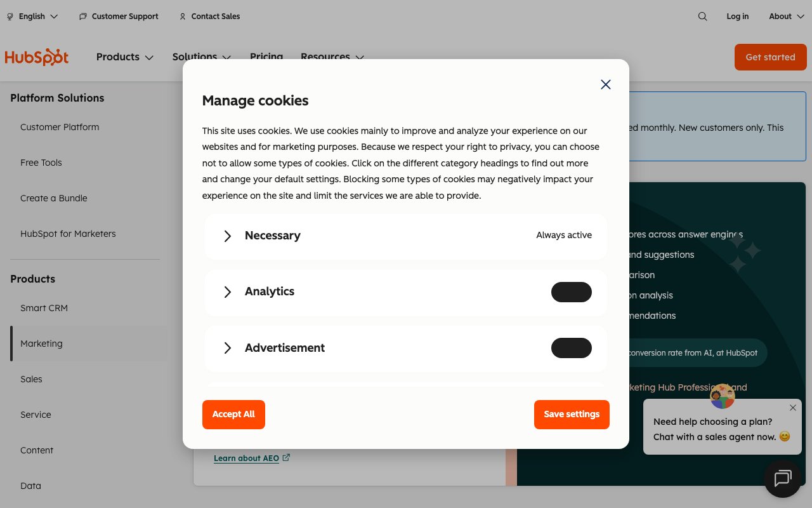Expand the Analytics cookies section
Viewport: 812px width, 508px height.
tap(228, 292)
